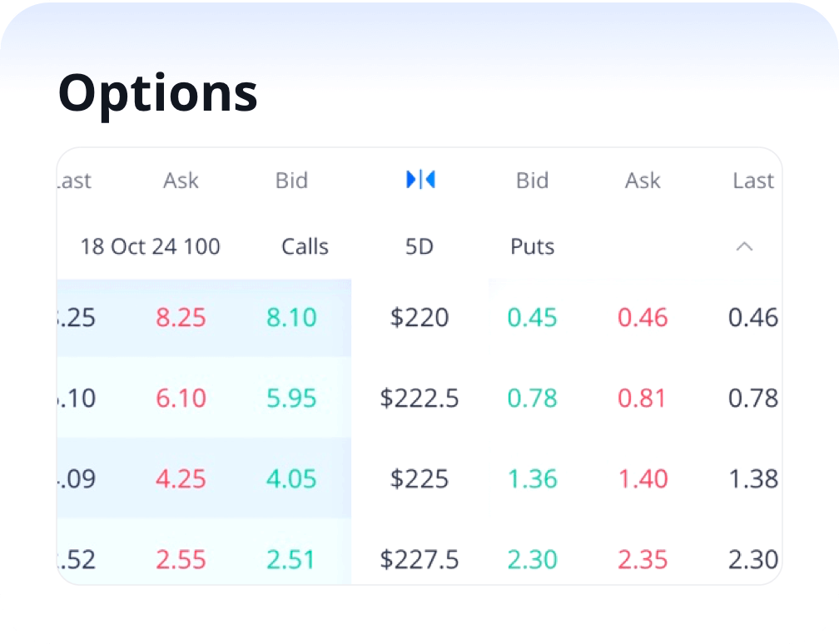The height and width of the screenshot is (644, 839).
Task: Select the Puts tab label
Action: click(x=532, y=246)
